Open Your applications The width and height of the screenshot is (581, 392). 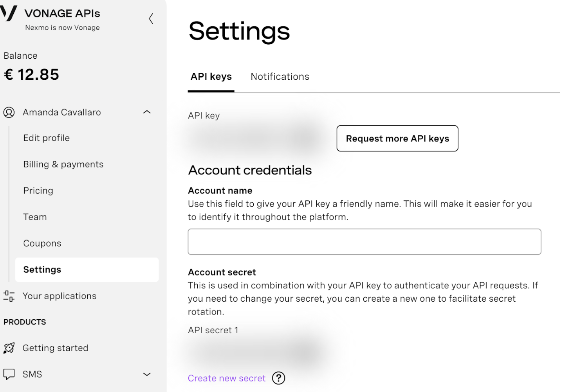click(60, 296)
